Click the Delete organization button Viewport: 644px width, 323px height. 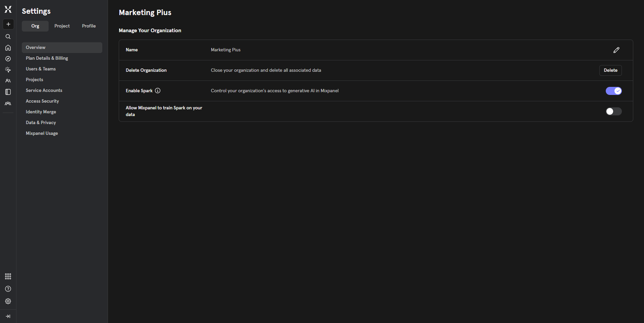[x=610, y=70]
